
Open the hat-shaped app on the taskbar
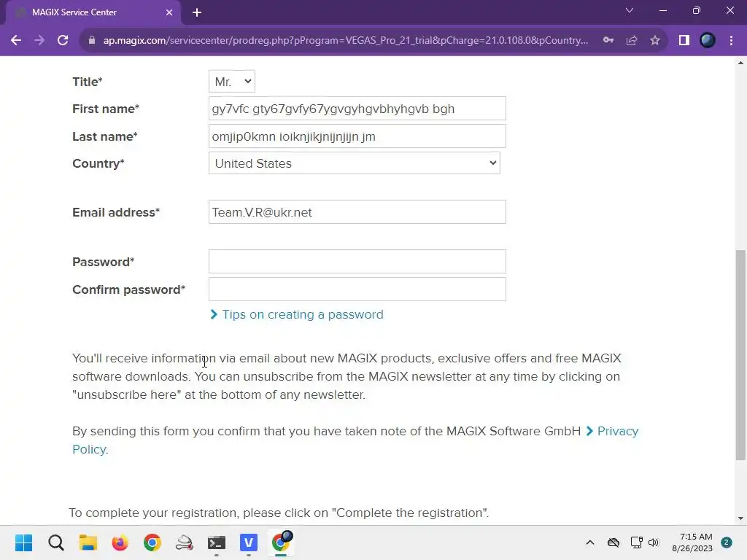pyautogui.click(x=185, y=542)
